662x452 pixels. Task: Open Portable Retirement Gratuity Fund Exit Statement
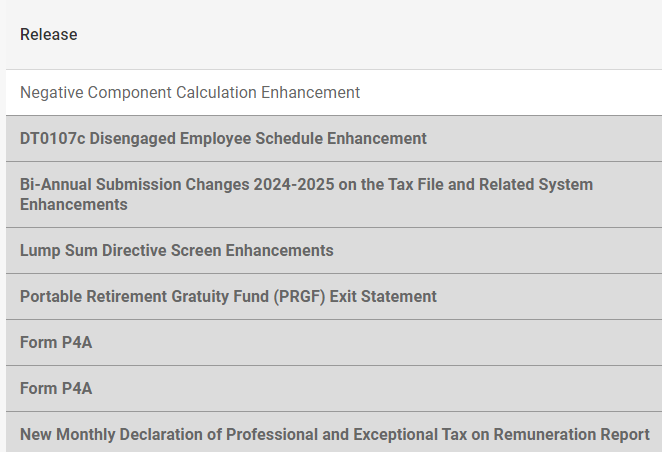(x=228, y=296)
